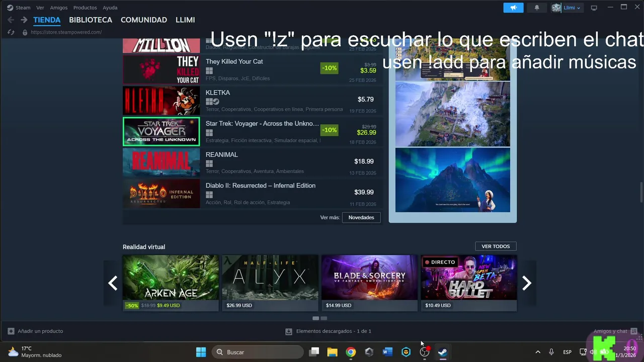Go back with the left arrow
This screenshot has height=362, width=644.
(x=11, y=20)
